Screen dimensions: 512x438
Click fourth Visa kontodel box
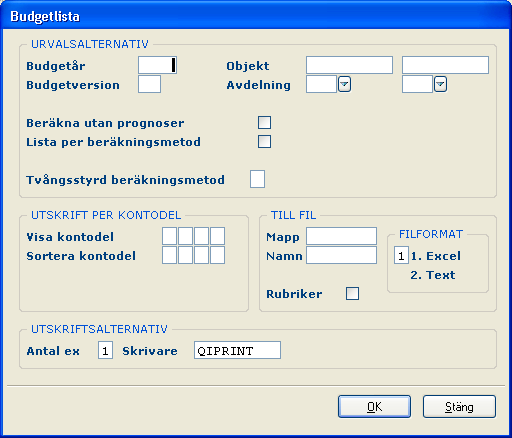click(x=217, y=236)
